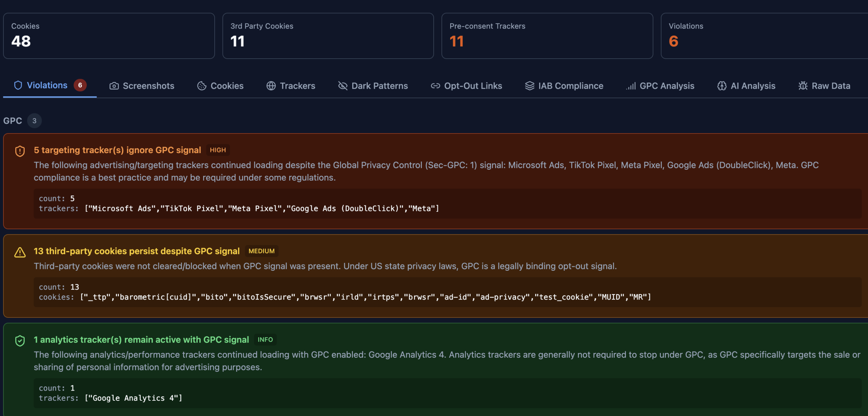Click the chain link Opt-Out icon
Viewport: 868px width, 416px height.
tap(435, 86)
